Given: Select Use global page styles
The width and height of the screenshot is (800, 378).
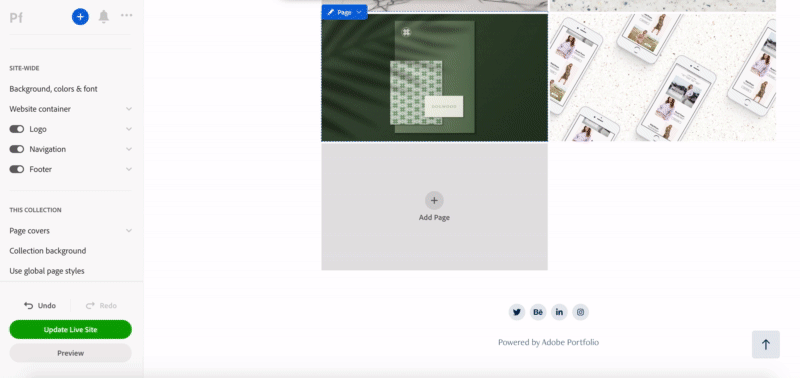Looking at the screenshot, I should click(x=47, y=271).
